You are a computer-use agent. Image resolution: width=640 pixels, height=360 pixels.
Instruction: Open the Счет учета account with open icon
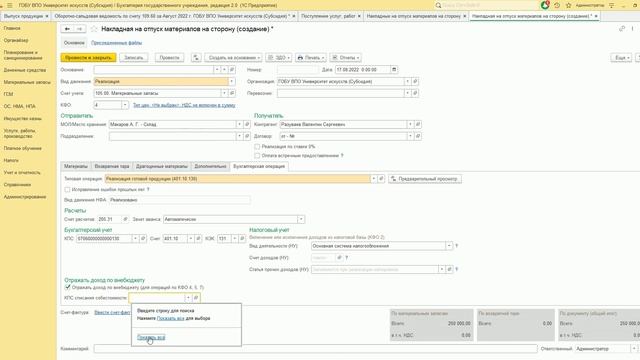(232, 93)
